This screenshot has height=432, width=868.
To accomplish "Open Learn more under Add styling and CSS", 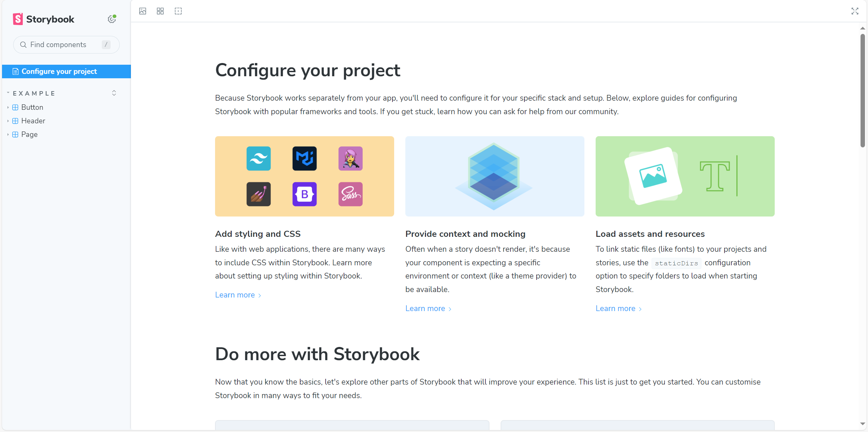I will pos(235,294).
